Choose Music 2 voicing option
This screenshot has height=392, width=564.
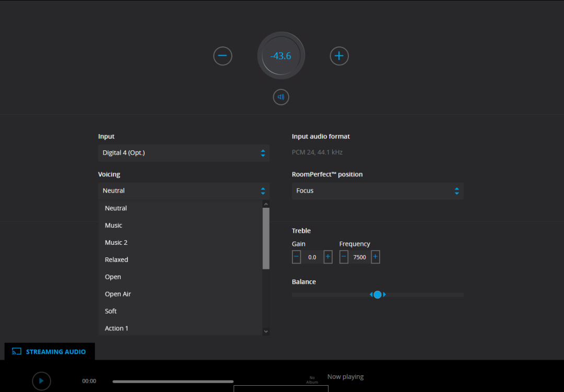(116, 243)
